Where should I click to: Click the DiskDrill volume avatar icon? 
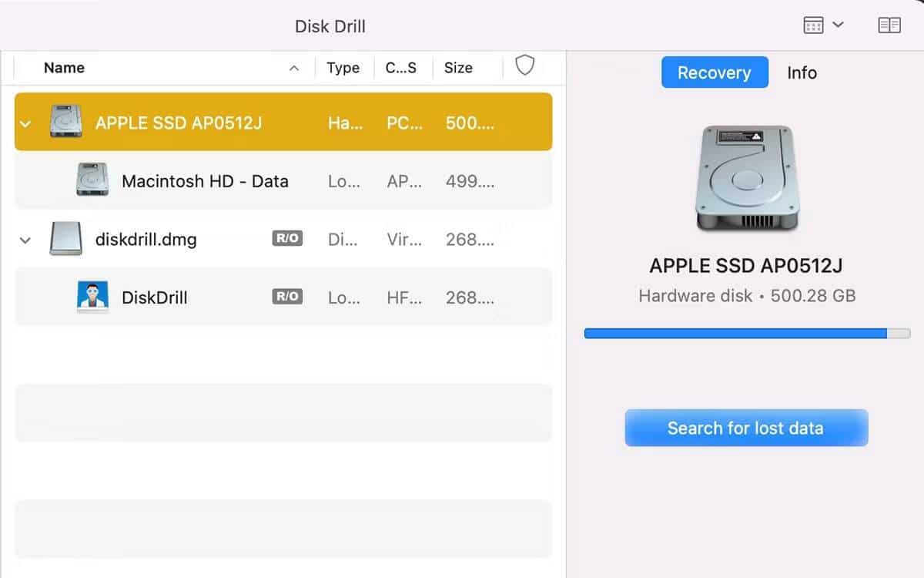tap(92, 297)
